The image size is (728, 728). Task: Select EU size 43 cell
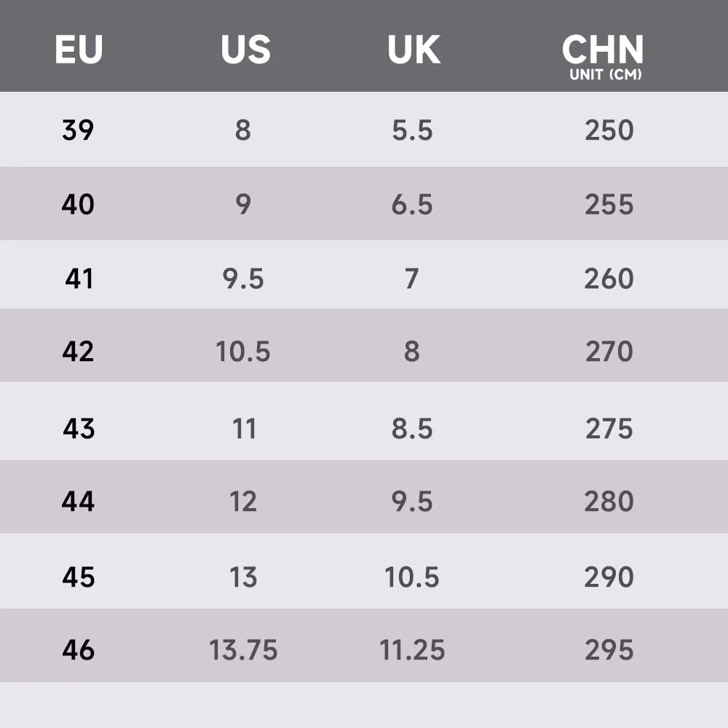79,428
